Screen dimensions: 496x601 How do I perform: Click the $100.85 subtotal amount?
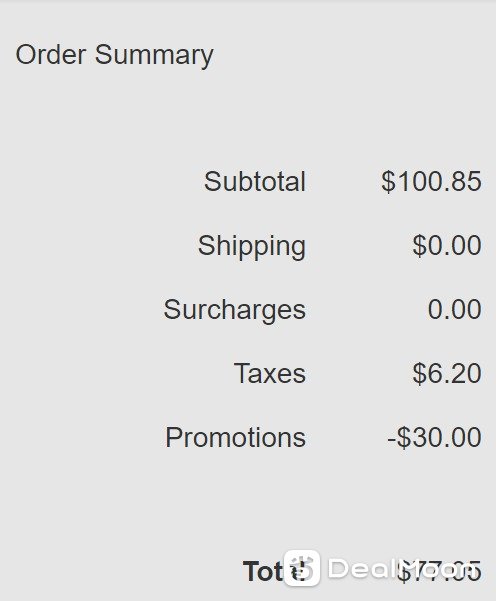tap(431, 181)
